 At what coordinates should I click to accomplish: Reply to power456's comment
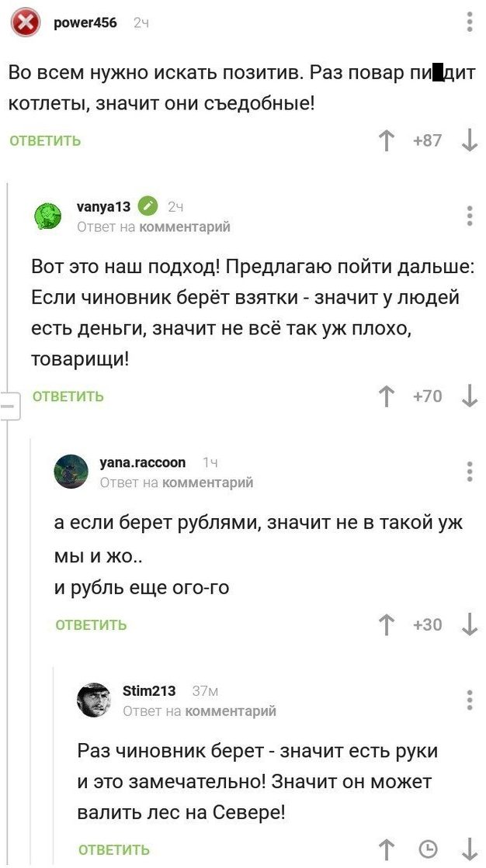[45, 140]
